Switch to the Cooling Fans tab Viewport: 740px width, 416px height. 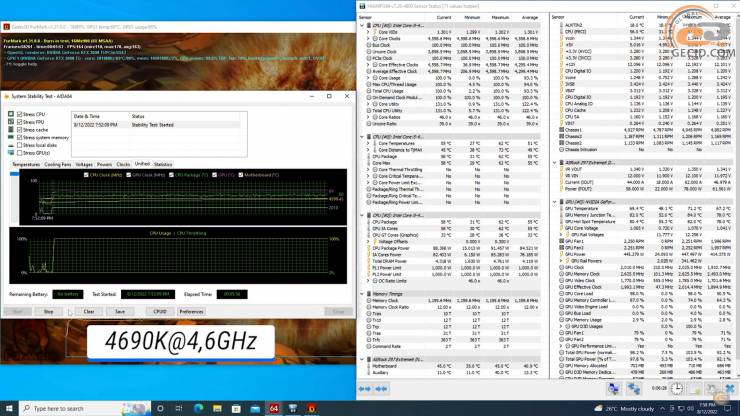coord(58,164)
